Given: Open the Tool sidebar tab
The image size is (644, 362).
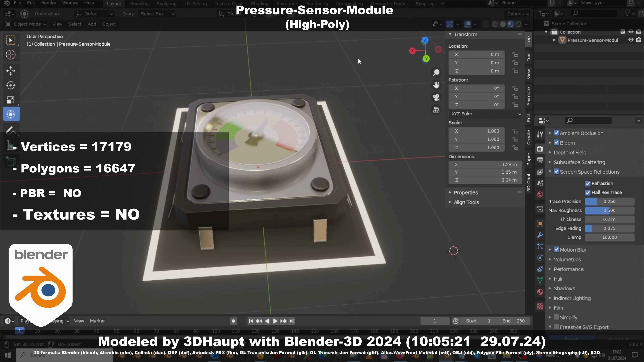Looking at the screenshot, I should 528,57.
